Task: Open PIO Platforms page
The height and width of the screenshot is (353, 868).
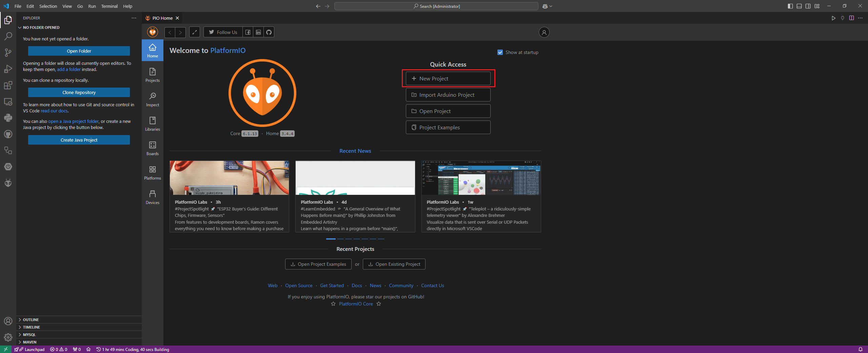Action: pyautogui.click(x=153, y=172)
